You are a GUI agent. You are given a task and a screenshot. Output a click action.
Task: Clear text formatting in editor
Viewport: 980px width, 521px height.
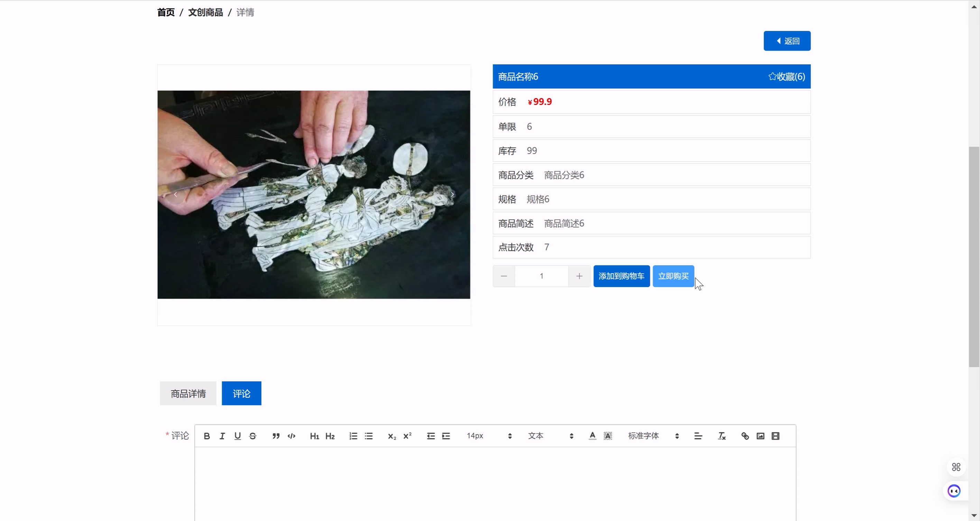(x=722, y=436)
